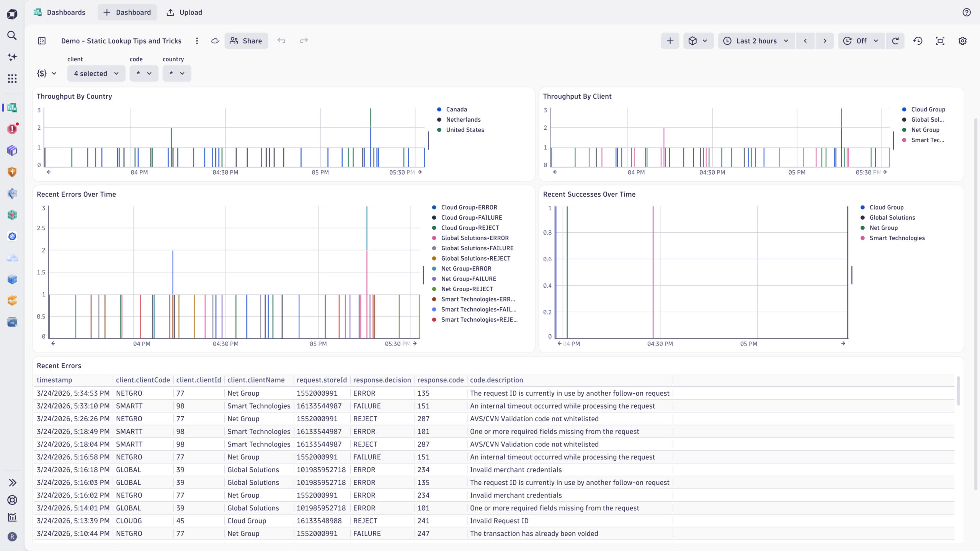This screenshot has height=551, width=980.
Task: Open the dashboard title kebab menu
Action: [197, 41]
